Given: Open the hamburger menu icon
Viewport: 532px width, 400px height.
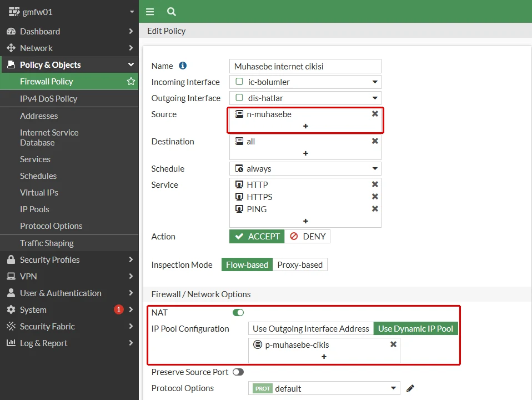Looking at the screenshot, I should point(149,12).
